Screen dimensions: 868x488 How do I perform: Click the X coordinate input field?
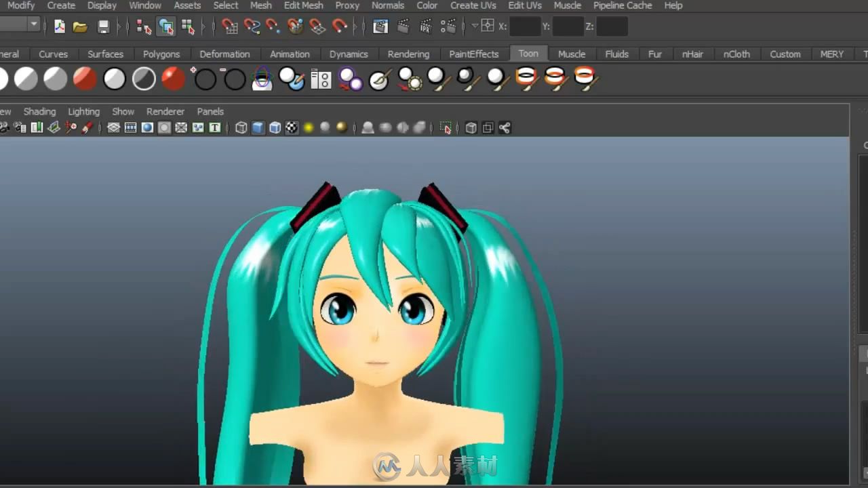tap(525, 27)
